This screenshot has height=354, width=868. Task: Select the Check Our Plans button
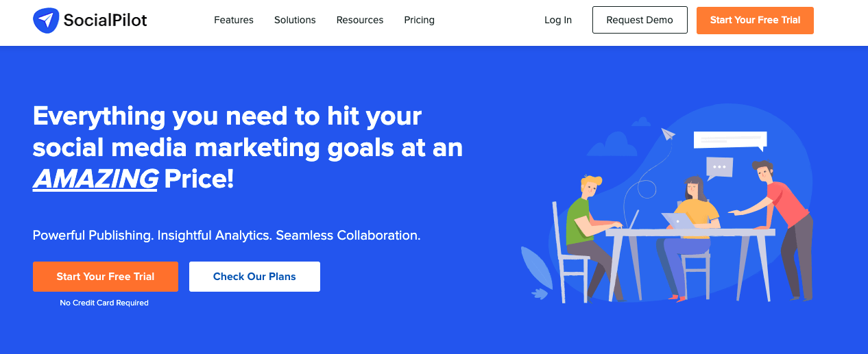tap(254, 277)
